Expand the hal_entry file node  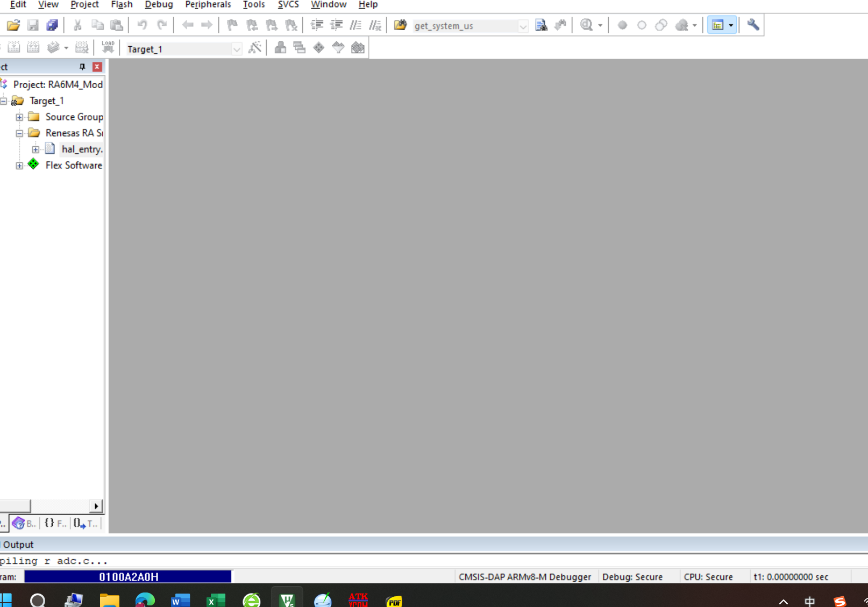pos(35,149)
